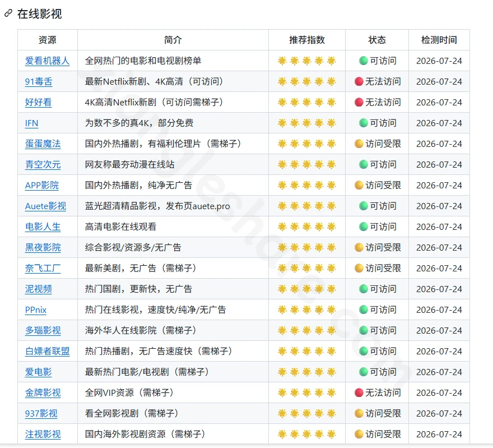Click green status dot for 电影人生
Image resolution: width=493 pixels, height=448 pixels.
[364, 227]
